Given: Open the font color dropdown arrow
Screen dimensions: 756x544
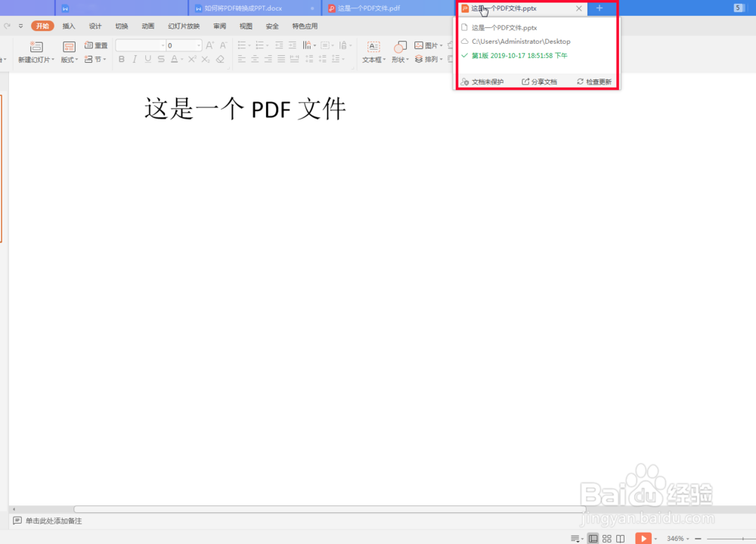Looking at the screenshot, I should (181, 60).
